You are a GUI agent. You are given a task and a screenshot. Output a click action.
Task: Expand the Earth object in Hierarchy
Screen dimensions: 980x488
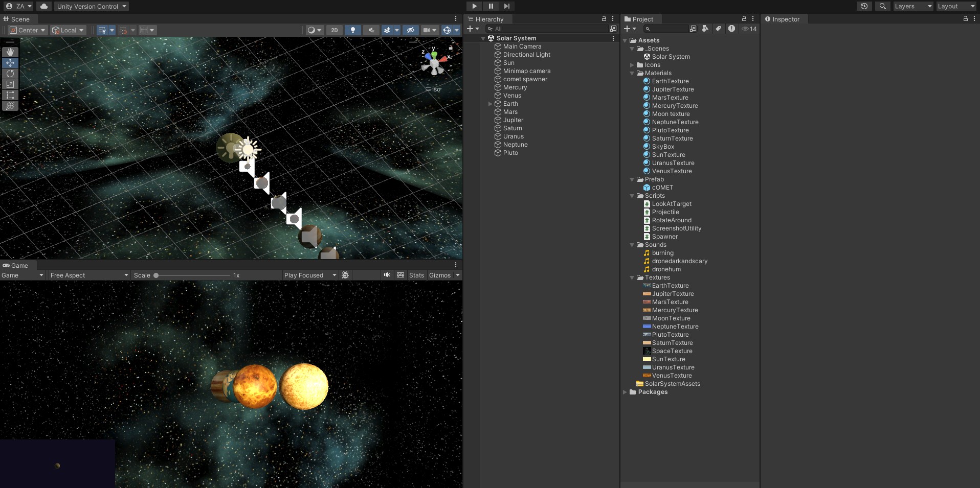point(491,104)
